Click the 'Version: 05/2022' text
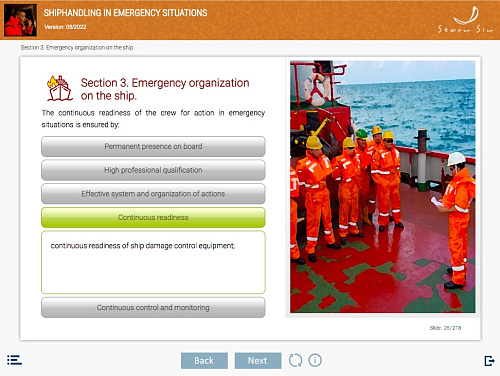The image size is (500, 376). pyautogui.click(x=65, y=27)
